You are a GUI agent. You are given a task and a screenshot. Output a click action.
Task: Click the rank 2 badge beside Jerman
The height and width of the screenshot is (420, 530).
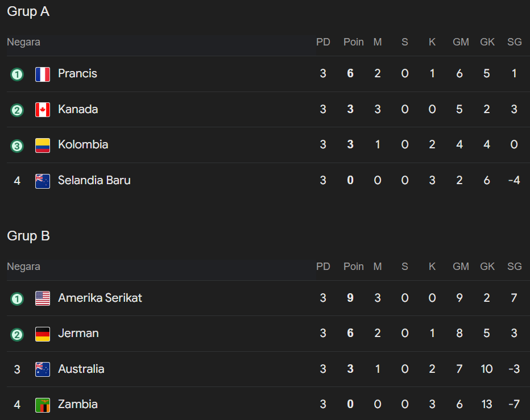[x=17, y=334]
